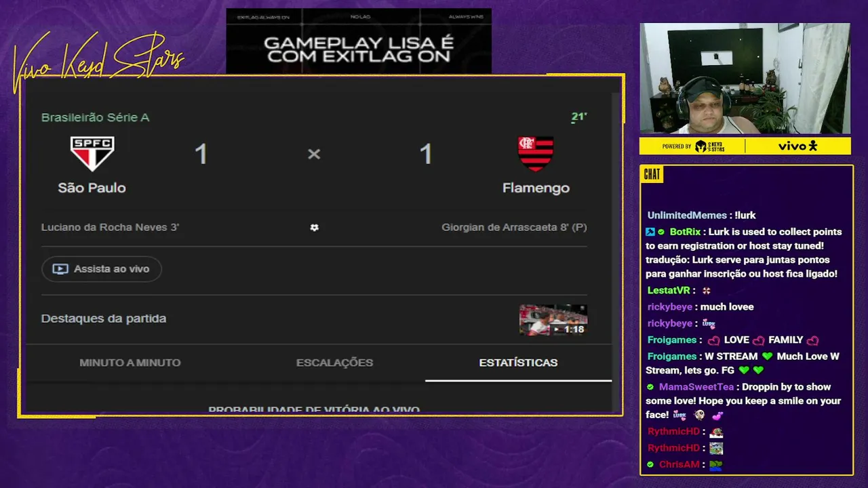Click the Flamengo club crest
The width and height of the screenshot is (868, 488).
click(536, 154)
